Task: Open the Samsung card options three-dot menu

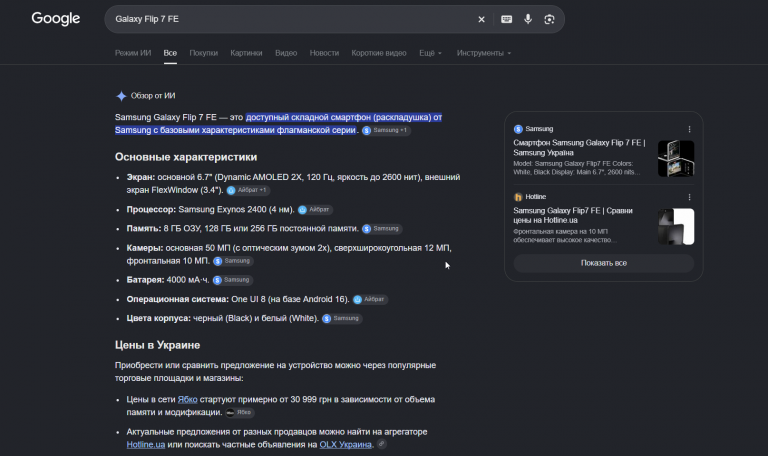Action: pos(689,129)
